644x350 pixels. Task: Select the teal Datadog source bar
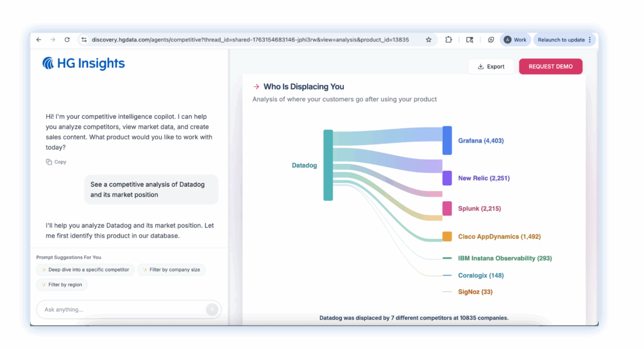328,165
